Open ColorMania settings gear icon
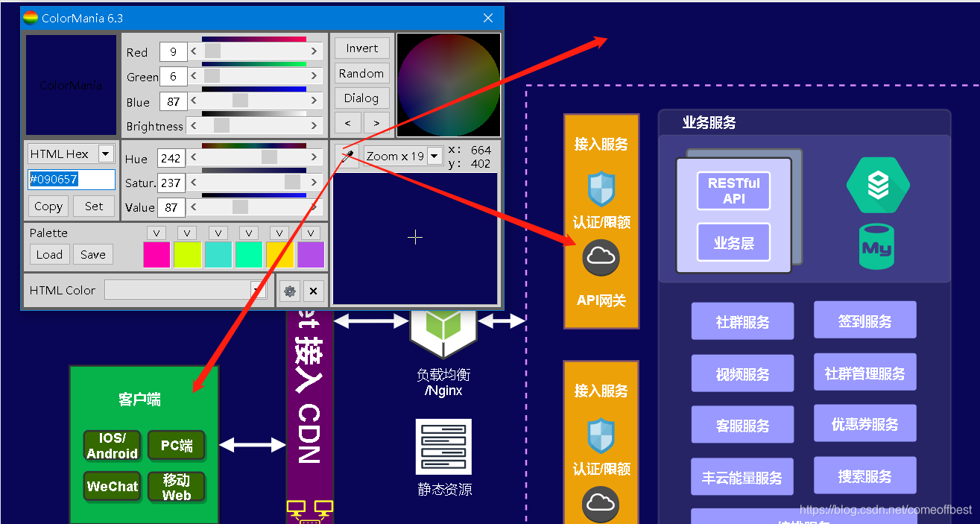The width and height of the screenshot is (980, 524). tap(290, 291)
